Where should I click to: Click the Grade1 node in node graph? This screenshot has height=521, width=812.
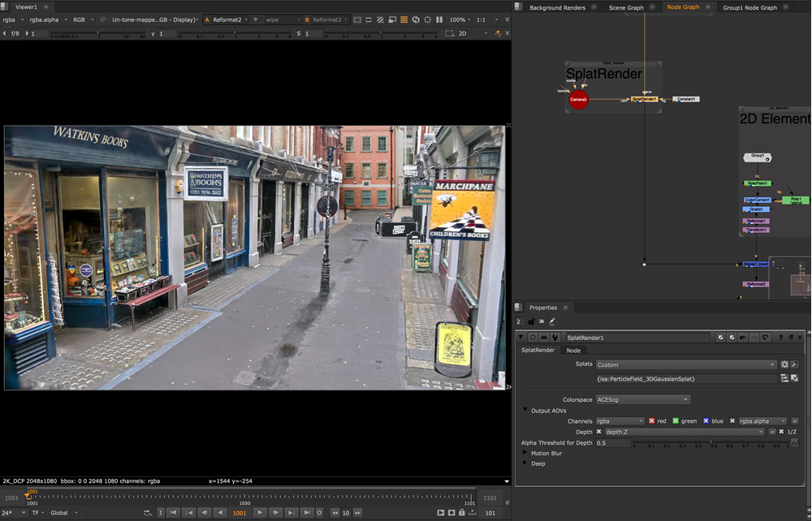click(756, 209)
